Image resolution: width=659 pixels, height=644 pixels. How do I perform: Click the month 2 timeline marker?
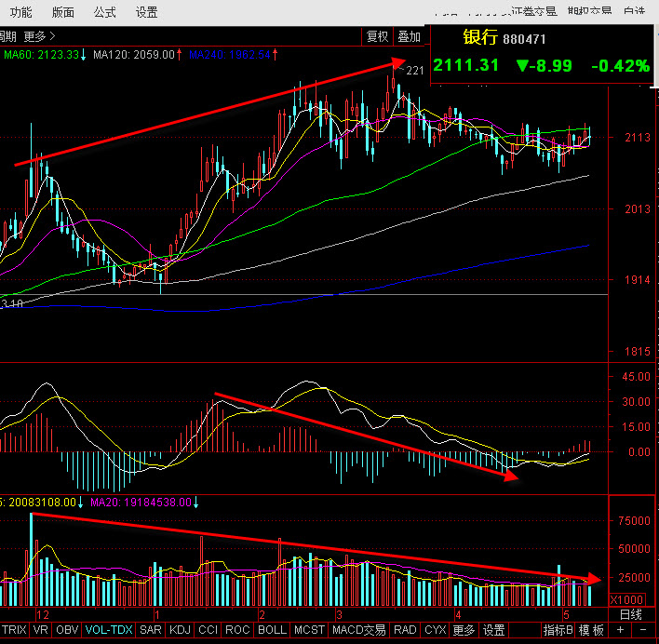click(x=262, y=615)
